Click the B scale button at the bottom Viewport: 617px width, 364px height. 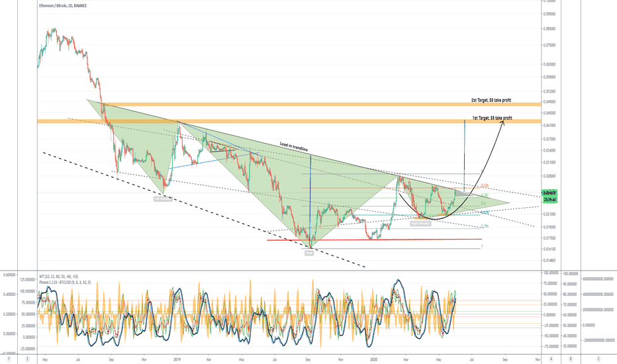click(x=571, y=359)
